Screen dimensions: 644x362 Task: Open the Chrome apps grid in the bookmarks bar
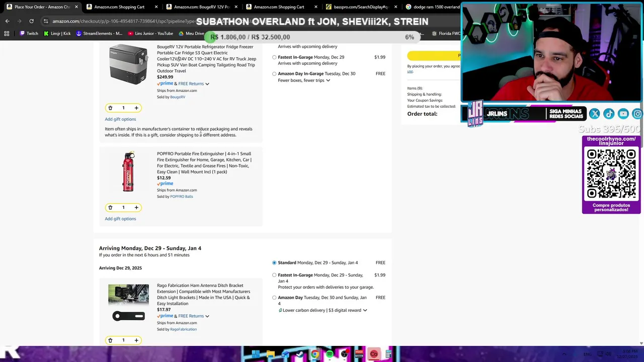coord(7,34)
